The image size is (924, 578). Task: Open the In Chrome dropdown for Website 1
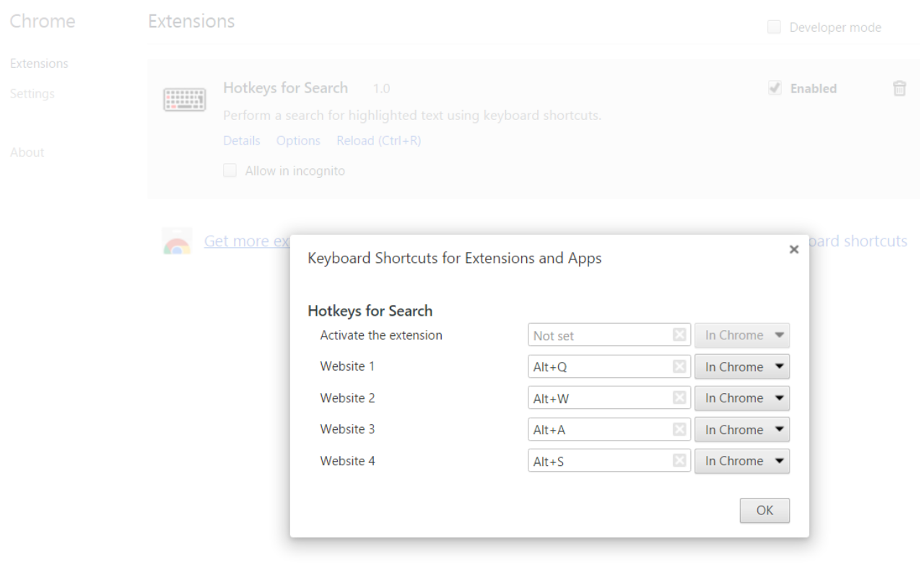pyautogui.click(x=742, y=366)
